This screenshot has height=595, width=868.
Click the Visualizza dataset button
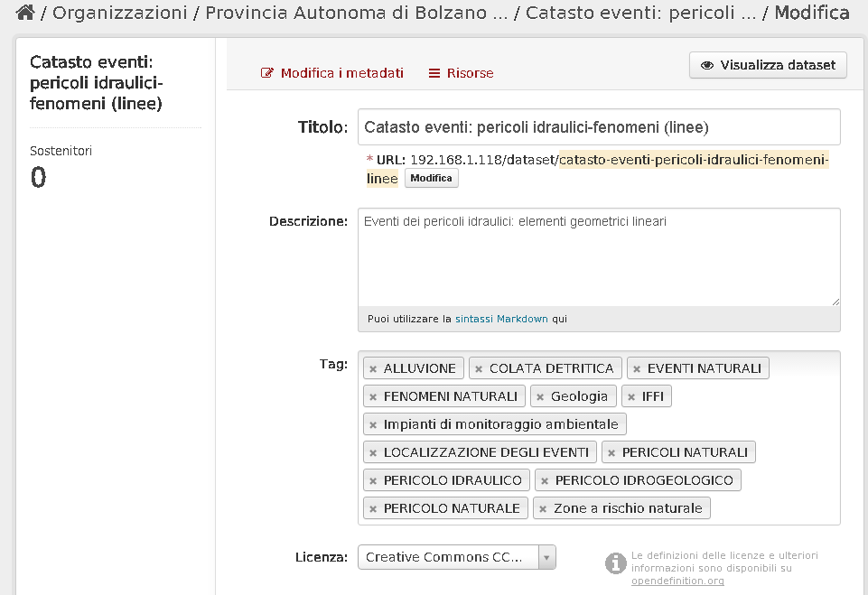coord(768,65)
